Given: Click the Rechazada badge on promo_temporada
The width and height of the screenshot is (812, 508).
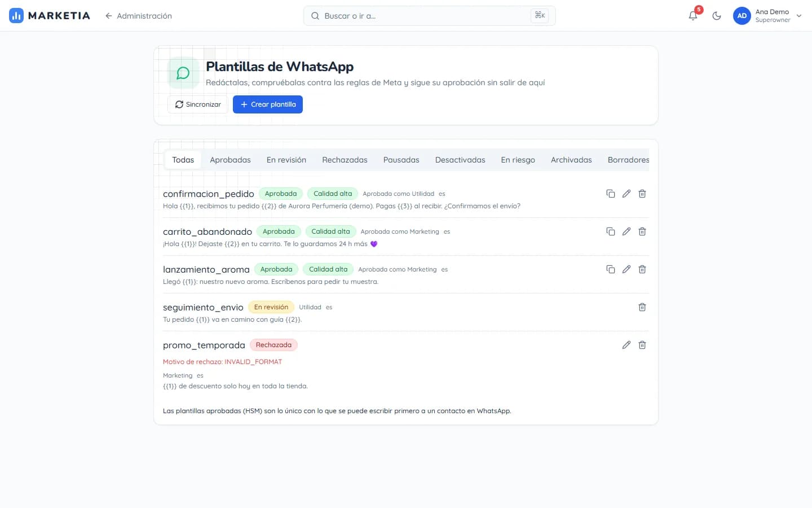Looking at the screenshot, I should [x=273, y=345].
